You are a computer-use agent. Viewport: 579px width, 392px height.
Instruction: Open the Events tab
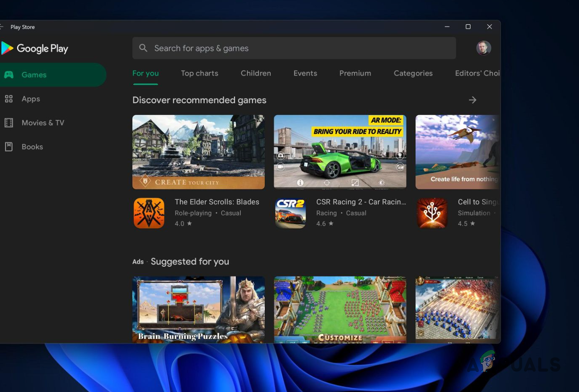(305, 73)
